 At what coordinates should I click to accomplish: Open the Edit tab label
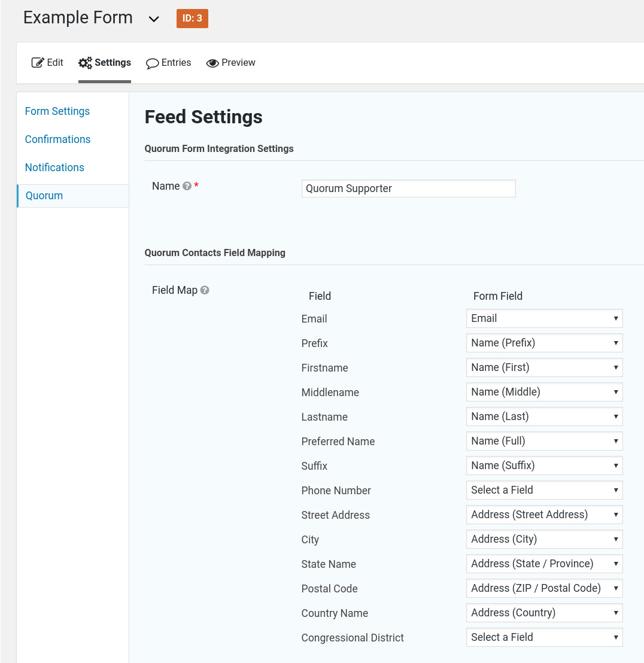click(55, 63)
